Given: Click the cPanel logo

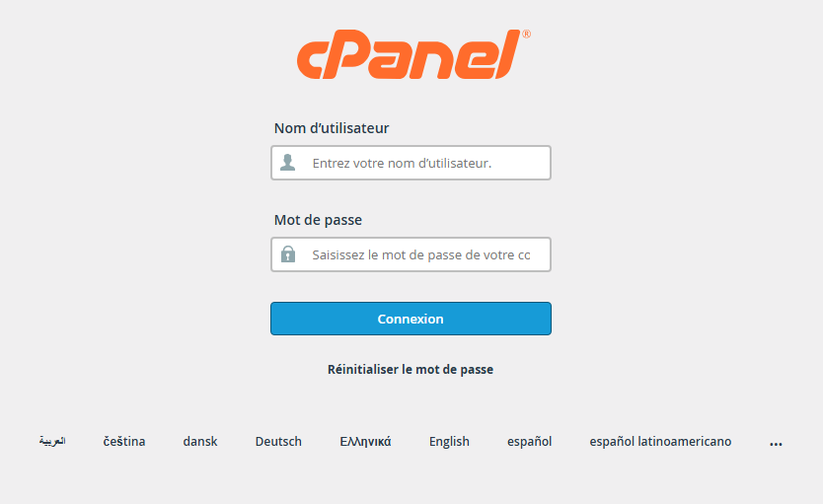Looking at the screenshot, I should 410,55.
